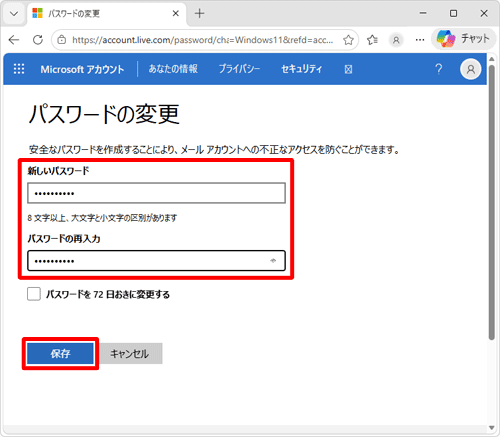Reveal password icon in 再入力 field
Screen dimensions: 500x437
point(273,261)
